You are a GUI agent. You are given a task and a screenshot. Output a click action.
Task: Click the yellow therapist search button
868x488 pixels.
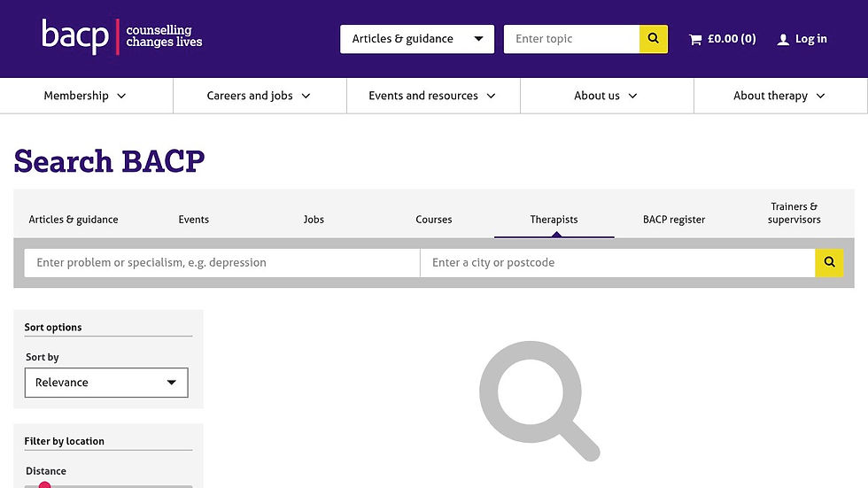click(x=829, y=262)
